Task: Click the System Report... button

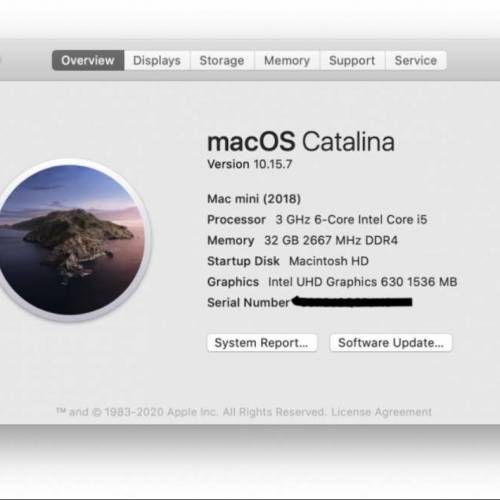Action: tap(262, 343)
